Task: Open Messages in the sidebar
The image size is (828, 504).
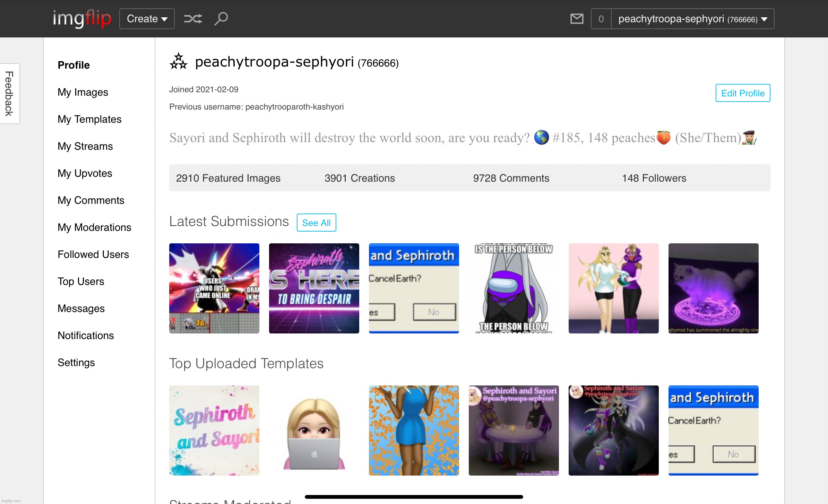Action: [81, 308]
